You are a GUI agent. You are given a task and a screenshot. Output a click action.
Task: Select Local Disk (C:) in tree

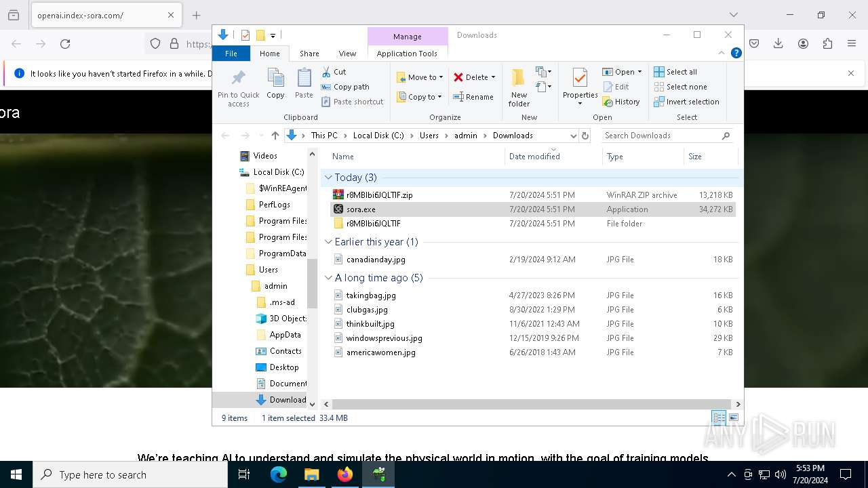[x=278, y=172]
